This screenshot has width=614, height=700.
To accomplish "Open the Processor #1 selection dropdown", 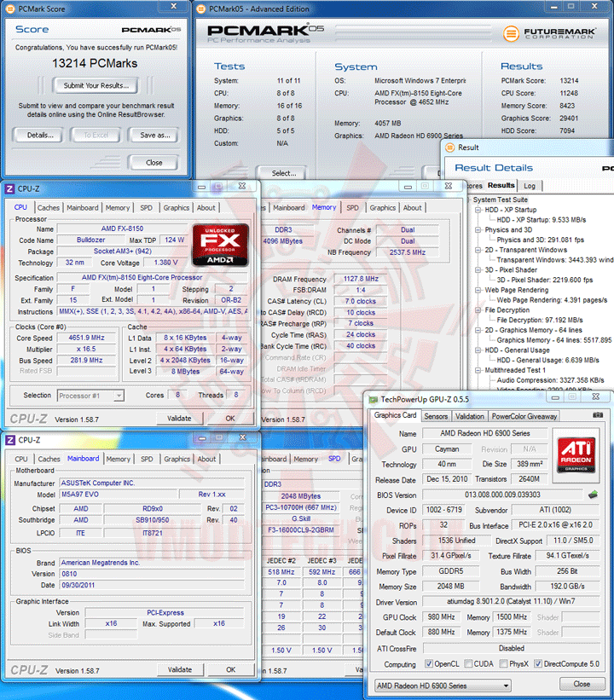I will tap(90, 396).
